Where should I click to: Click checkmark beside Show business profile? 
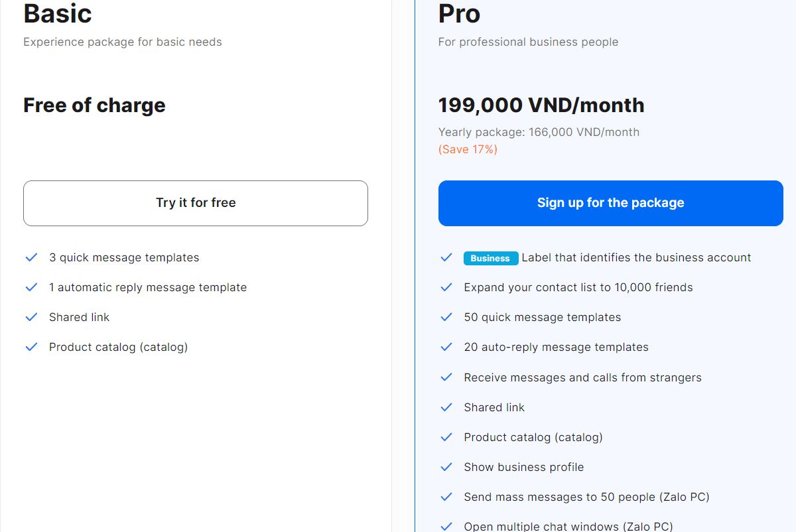446,467
